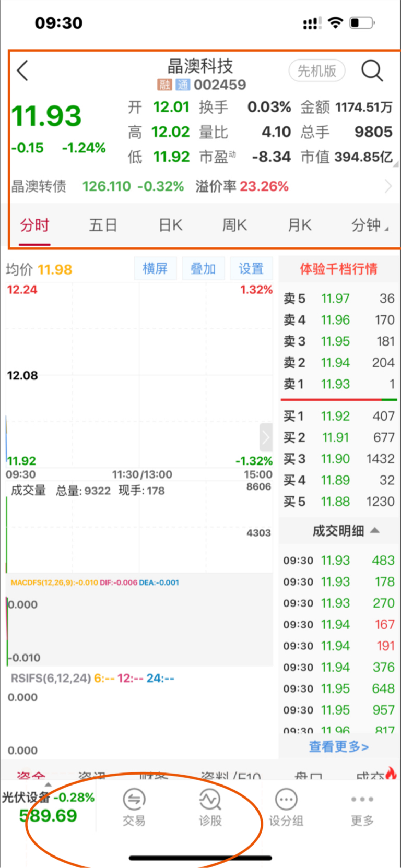401x868 pixels.
Task: Tap 卖5 price 11.97 row
Action: (x=339, y=299)
